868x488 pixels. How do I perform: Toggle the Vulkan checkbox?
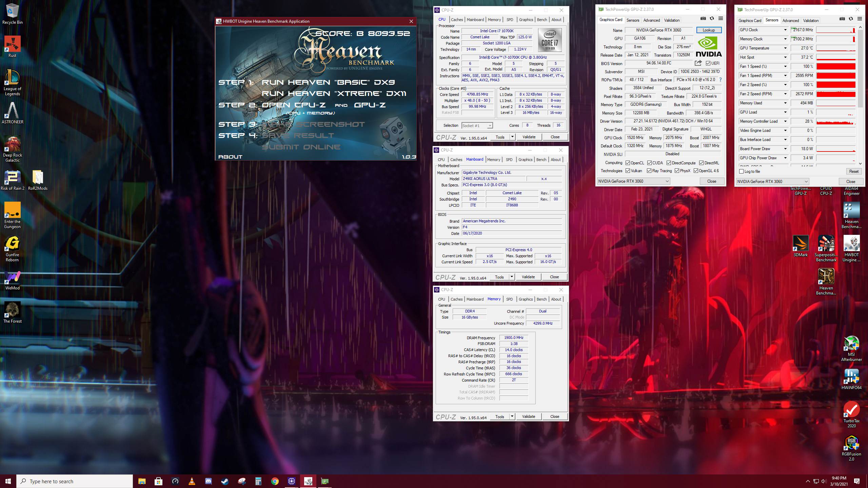point(628,171)
